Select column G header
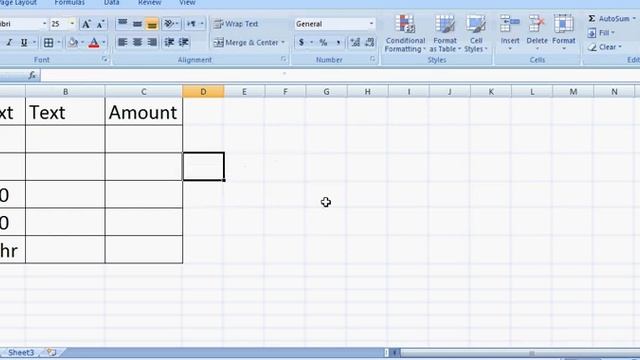Image resolution: width=640 pixels, height=360 pixels. [327, 92]
